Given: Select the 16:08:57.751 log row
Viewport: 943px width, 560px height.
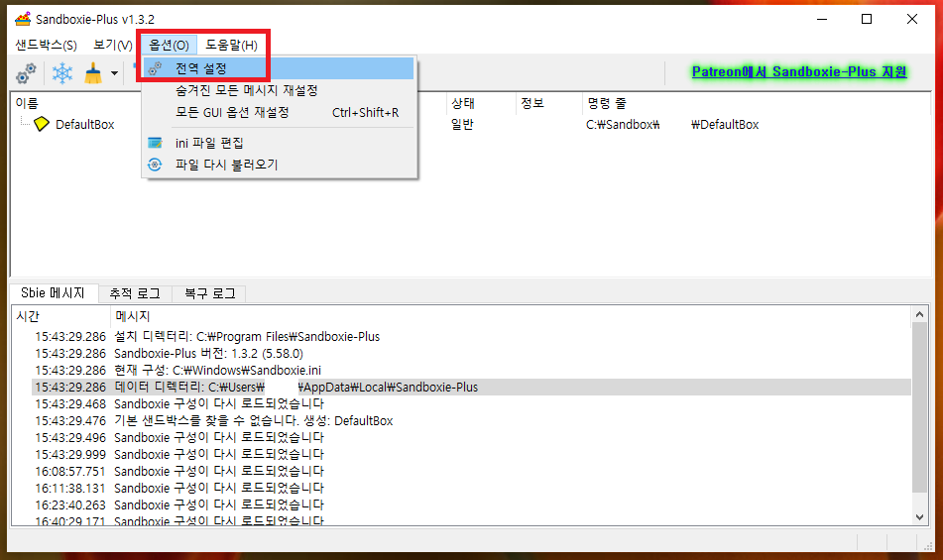Looking at the screenshot, I should tap(471, 471).
